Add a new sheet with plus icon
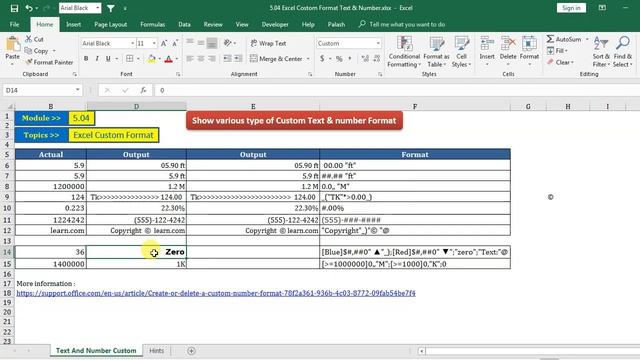The image size is (640, 360). [191, 351]
